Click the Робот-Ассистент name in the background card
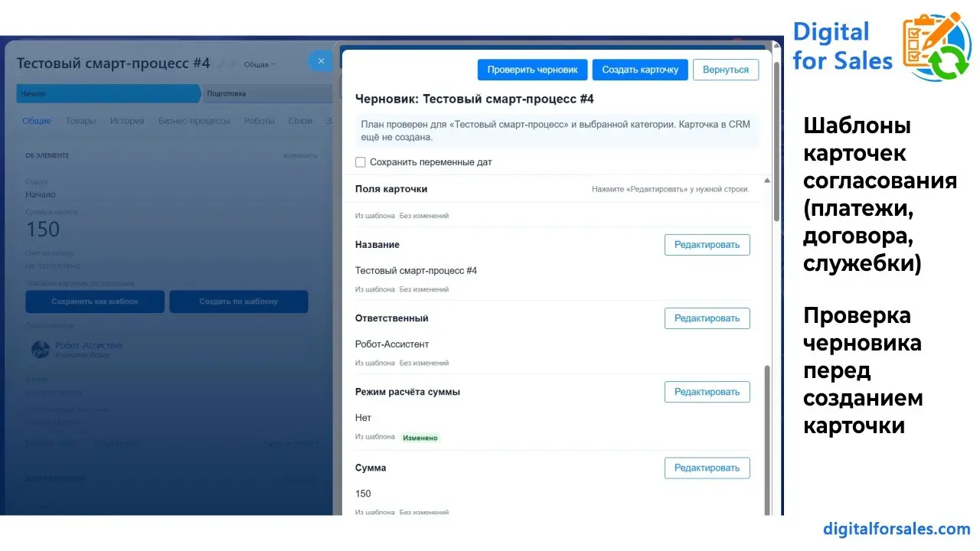 [x=89, y=346]
